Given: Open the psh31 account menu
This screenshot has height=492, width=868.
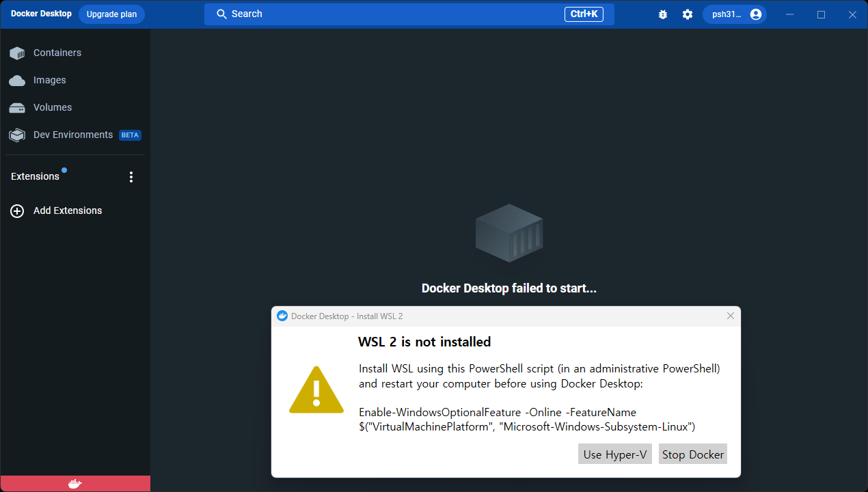Looking at the screenshot, I should [x=735, y=14].
